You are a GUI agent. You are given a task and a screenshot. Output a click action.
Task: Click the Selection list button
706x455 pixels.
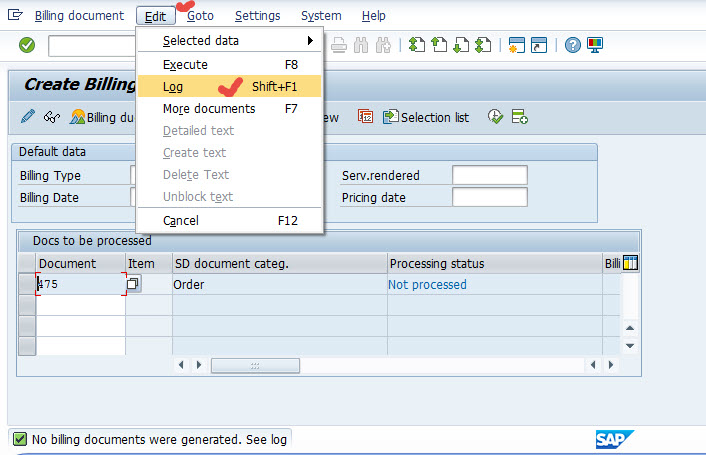[x=426, y=117]
